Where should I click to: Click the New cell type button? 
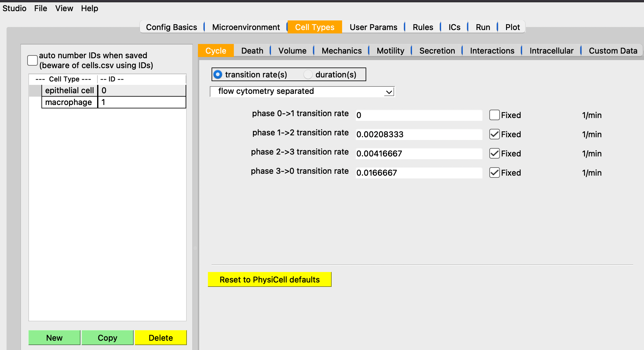(x=54, y=338)
